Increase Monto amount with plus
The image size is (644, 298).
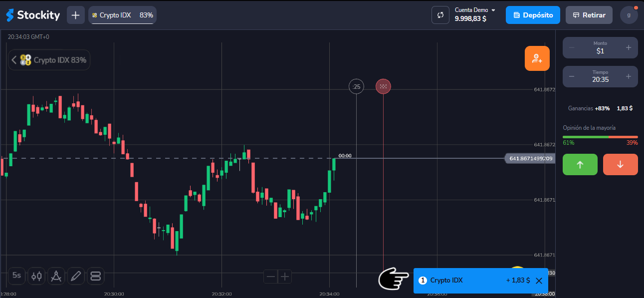coord(628,47)
